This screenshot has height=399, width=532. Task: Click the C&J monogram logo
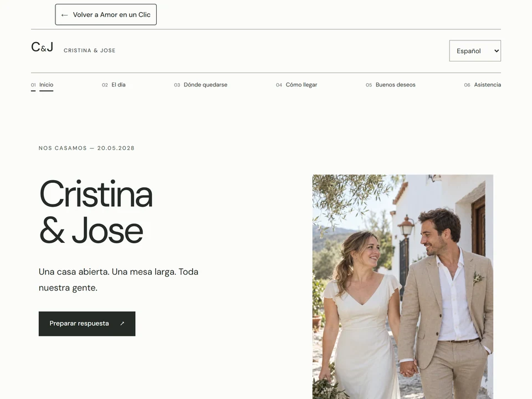point(42,47)
